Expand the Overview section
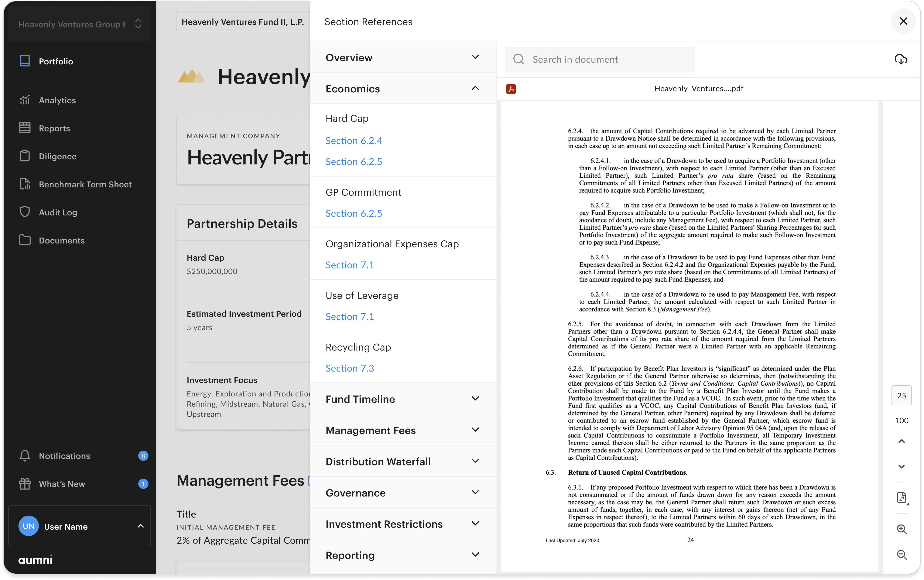924x580 pixels. pyautogui.click(x=403, y=57)
